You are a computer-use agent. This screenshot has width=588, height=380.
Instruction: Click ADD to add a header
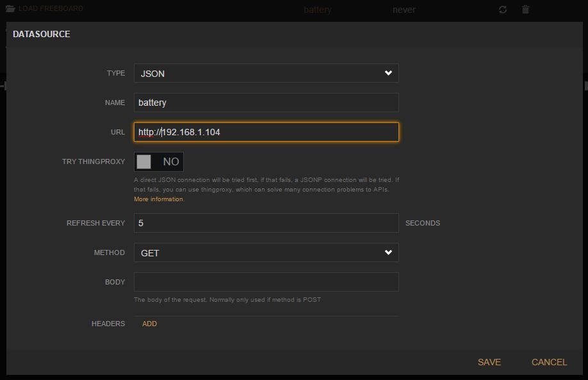[x=149, y=324]
